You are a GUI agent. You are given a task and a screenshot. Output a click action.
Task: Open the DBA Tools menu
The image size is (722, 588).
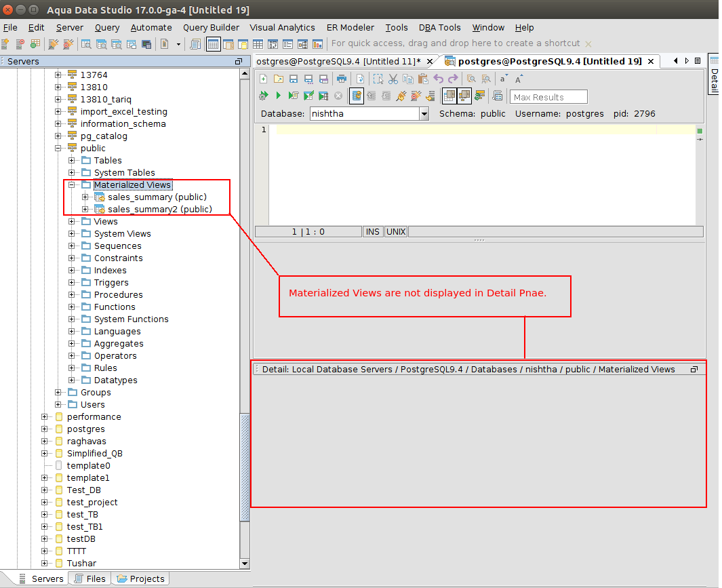(439, 28)
